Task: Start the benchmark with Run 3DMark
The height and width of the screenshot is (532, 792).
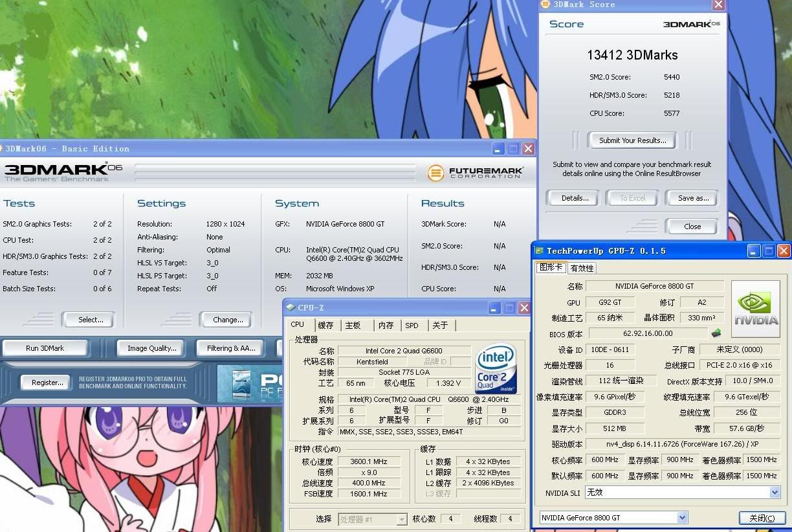Action: (x=45, y=348)
